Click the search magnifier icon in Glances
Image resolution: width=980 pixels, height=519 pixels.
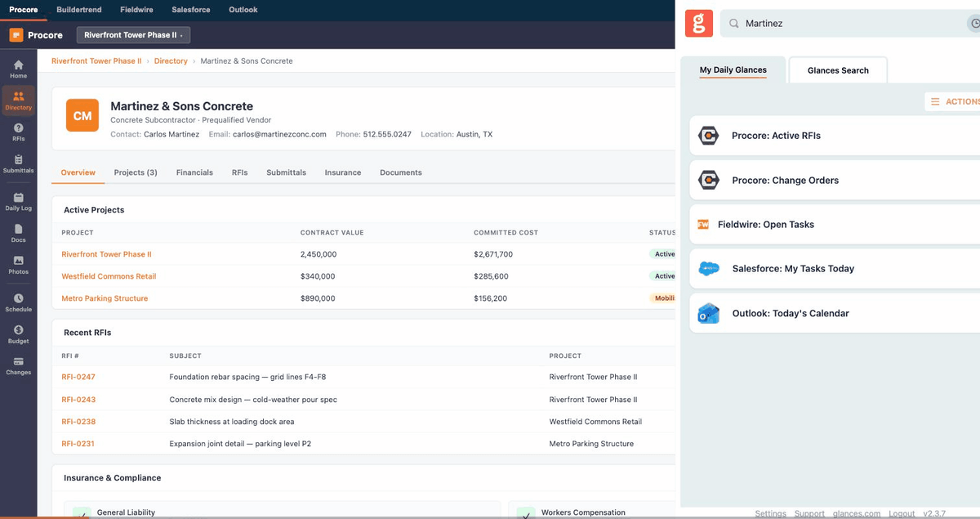pyautogui.click(x=734, y=24)
